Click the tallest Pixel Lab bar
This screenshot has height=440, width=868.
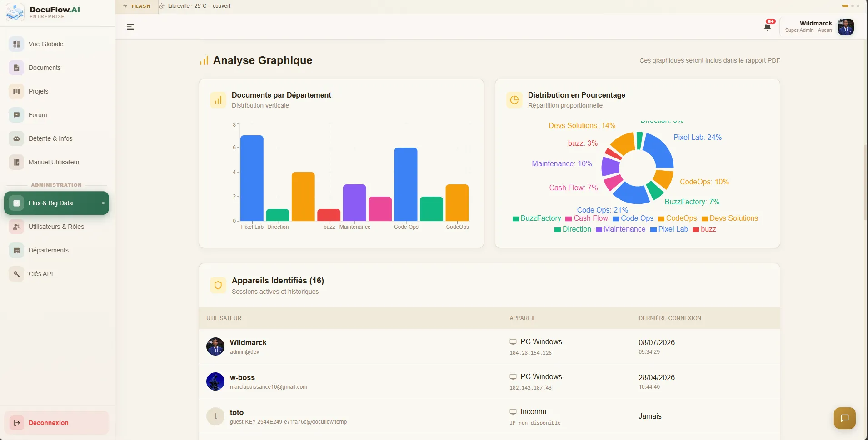click(252, 178)
